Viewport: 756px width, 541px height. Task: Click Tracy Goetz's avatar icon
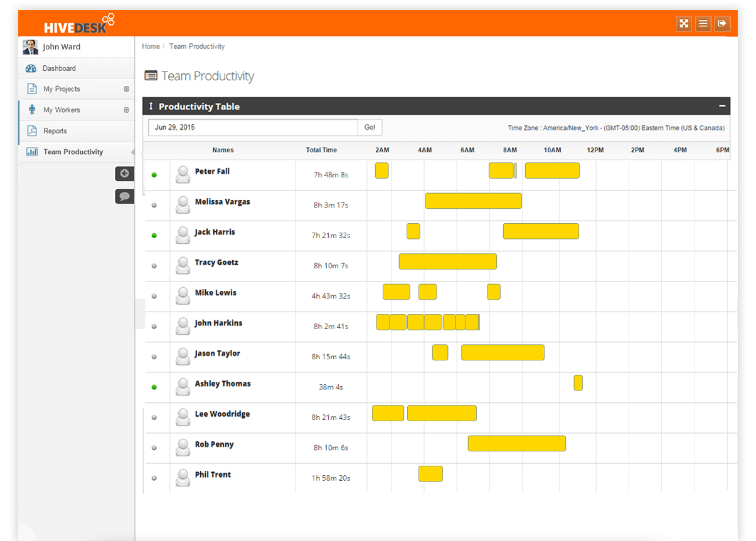[183, 266]
